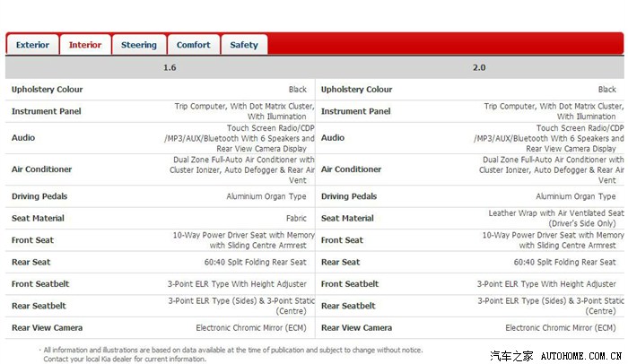Click the 2.0 column header
Image resolution: width=628 pixels, height=364 pixels.
coord(478,68)
